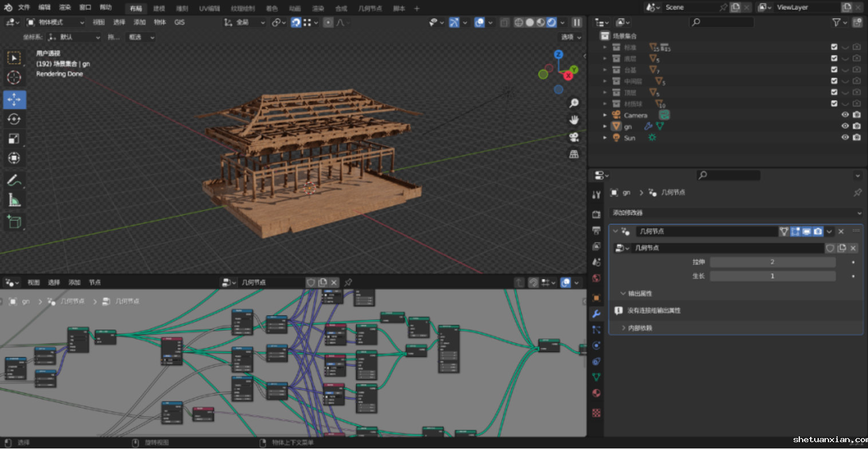Open the 物体模式 object mode dropdown
The image size is (868, 449).
click(56, 22)
